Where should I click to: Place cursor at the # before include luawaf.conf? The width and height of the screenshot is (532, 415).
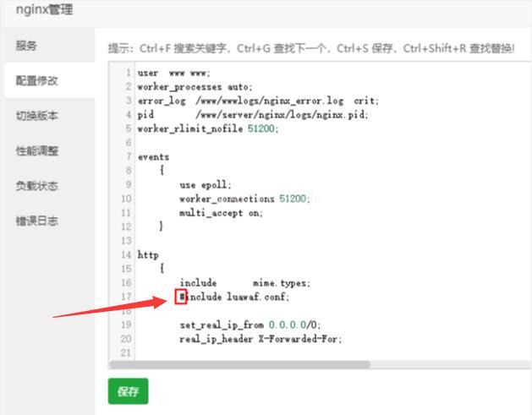point(180,297)
